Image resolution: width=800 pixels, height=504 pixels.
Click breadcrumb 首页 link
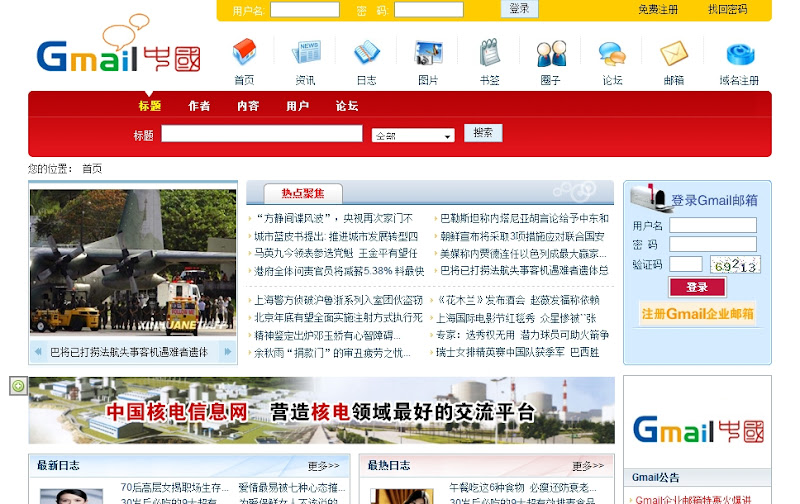pyautogui.click(x=92, y=169)
